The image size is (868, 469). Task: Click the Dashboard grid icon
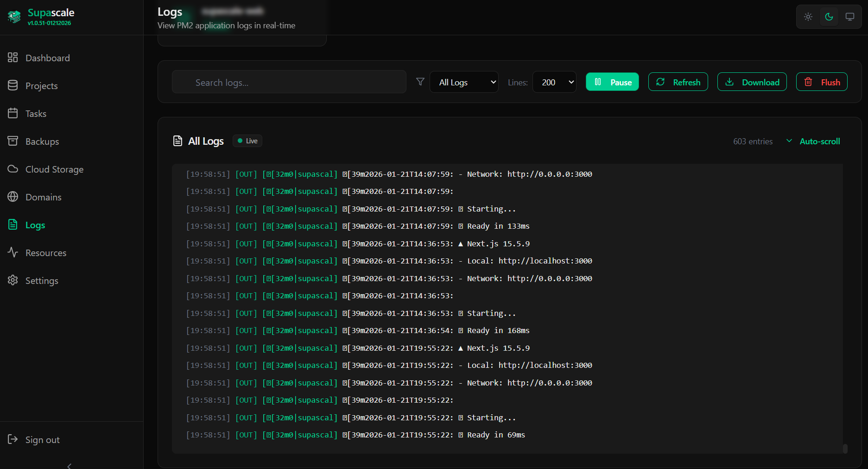pos(13,58)
